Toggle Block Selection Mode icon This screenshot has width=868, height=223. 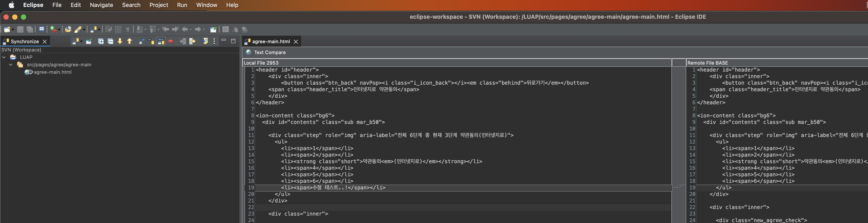click(x=118, y=29)
